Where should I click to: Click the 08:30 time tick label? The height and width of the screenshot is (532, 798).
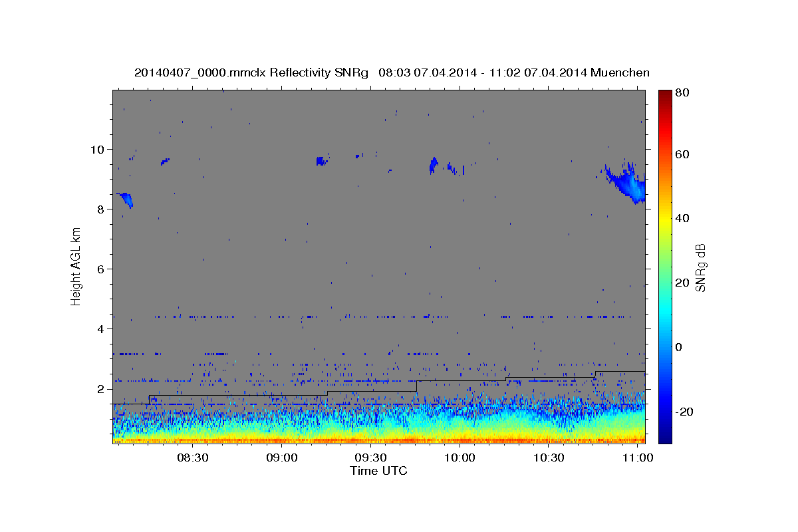coord(193,458)
